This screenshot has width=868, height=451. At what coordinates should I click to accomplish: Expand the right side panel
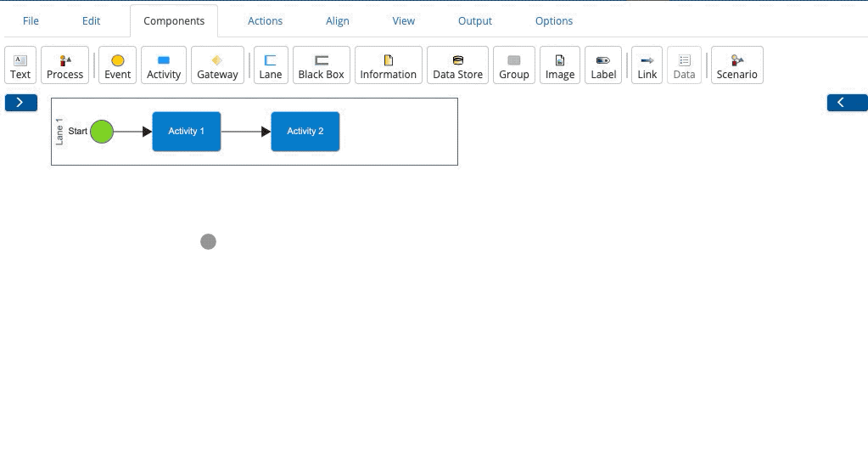click(847, 103)
